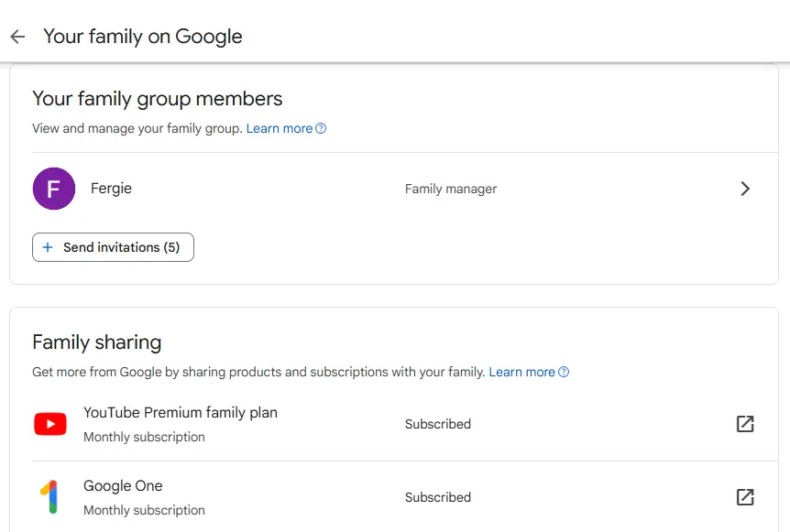The image size is (790, 532).
Task: Open Learn more link under Family sharing
Action: click(x=522, y=372)
